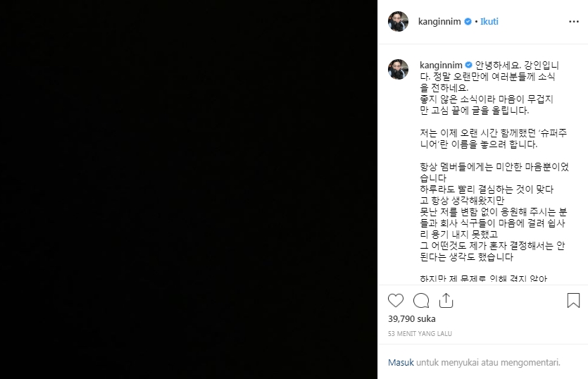Open the kanginnim username link in the caption

coord(441,66)
